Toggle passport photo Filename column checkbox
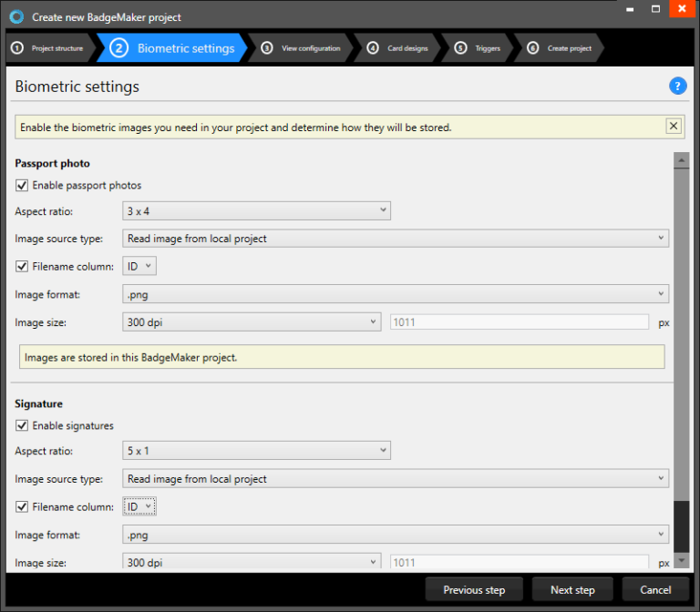700x612 pixels. (22, 266)
